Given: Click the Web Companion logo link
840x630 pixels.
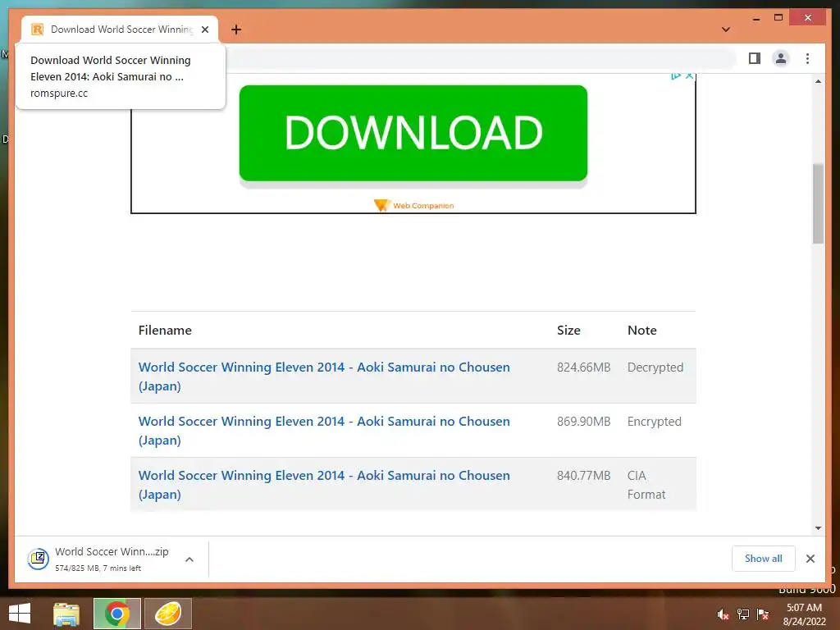Looking at the screenshot, I should (413, 205).
